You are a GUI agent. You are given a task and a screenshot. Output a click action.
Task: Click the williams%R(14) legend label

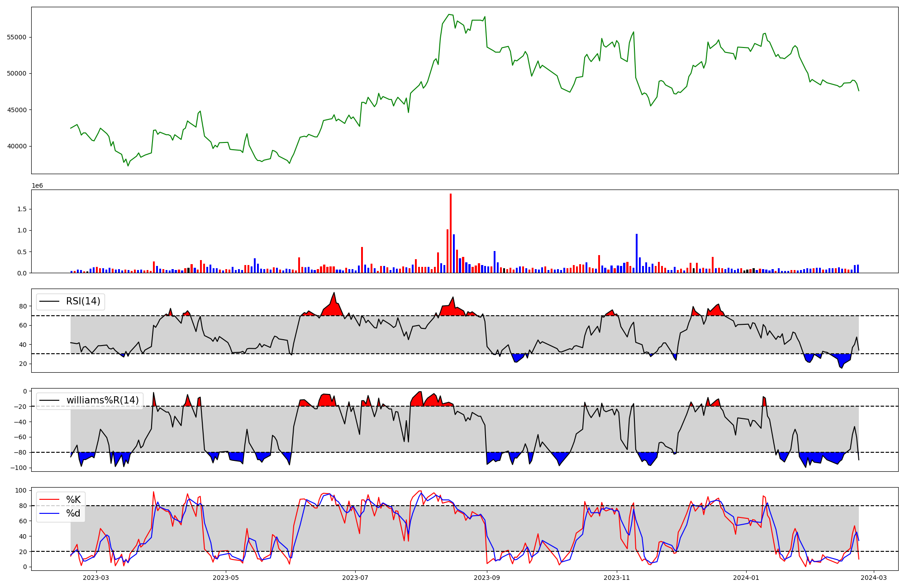tap(102, 400)
